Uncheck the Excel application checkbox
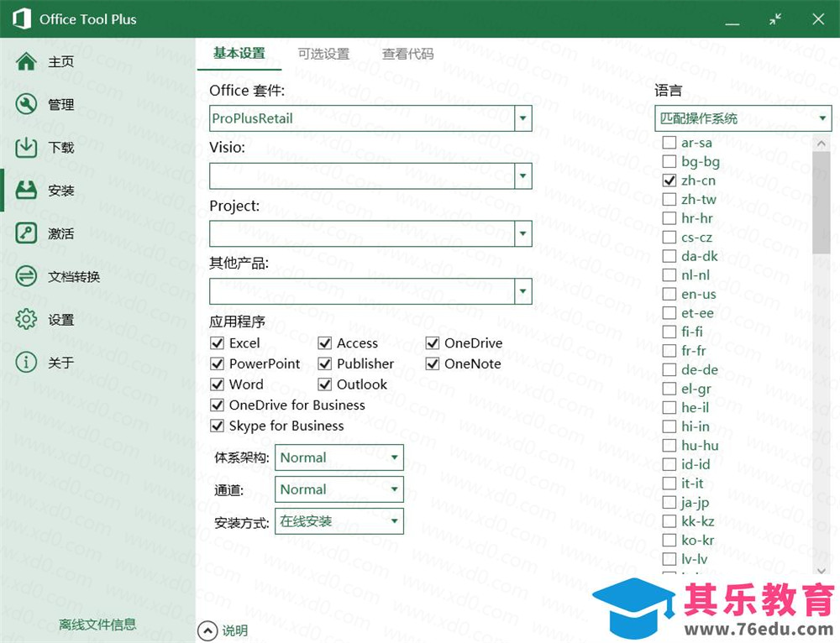840x643 pixels. pos(217,343)
